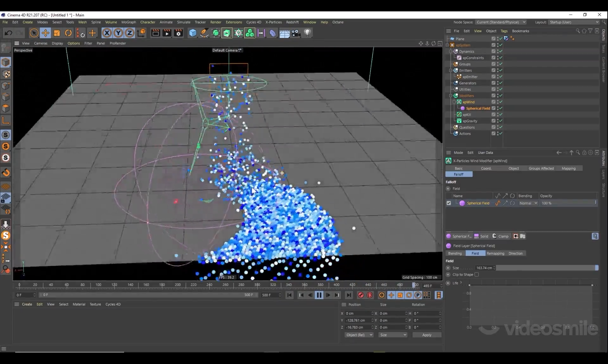Select the Rotate tool

point(68,33)
